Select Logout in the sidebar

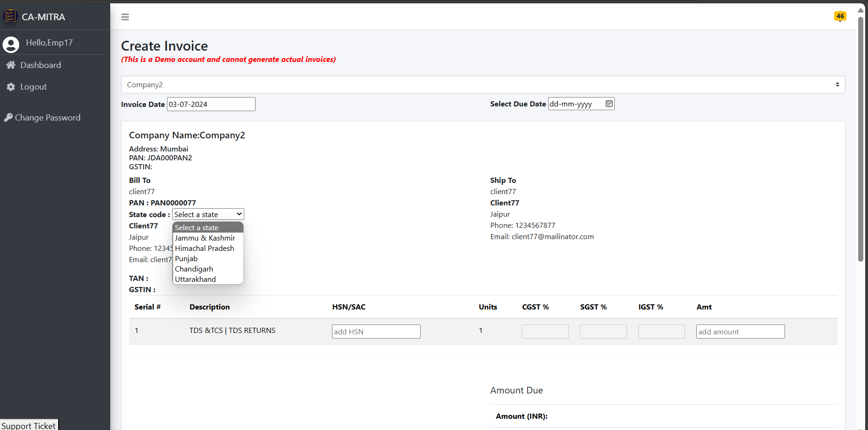33,87
